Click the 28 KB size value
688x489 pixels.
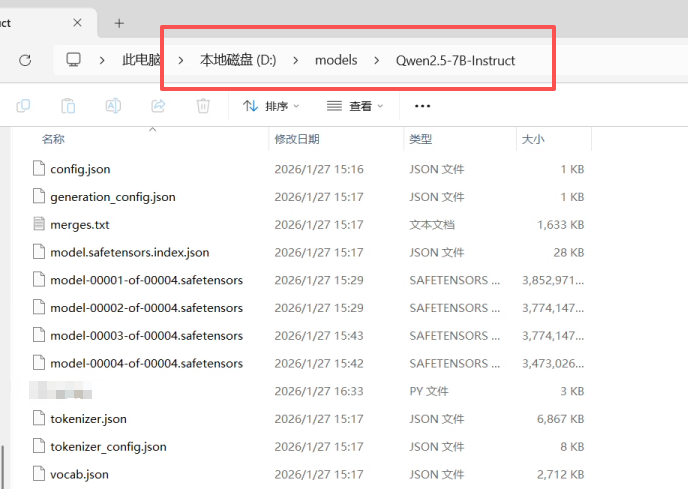(569, 252)
